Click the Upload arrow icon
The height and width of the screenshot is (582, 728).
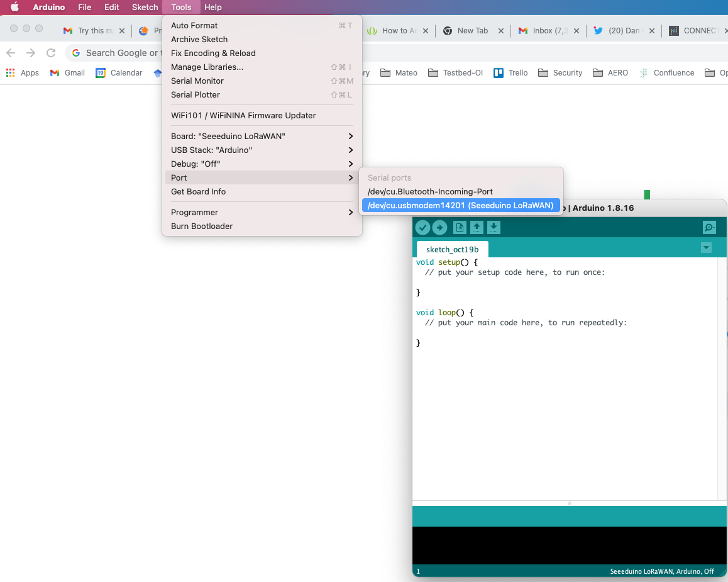click(x=439, y=228)
